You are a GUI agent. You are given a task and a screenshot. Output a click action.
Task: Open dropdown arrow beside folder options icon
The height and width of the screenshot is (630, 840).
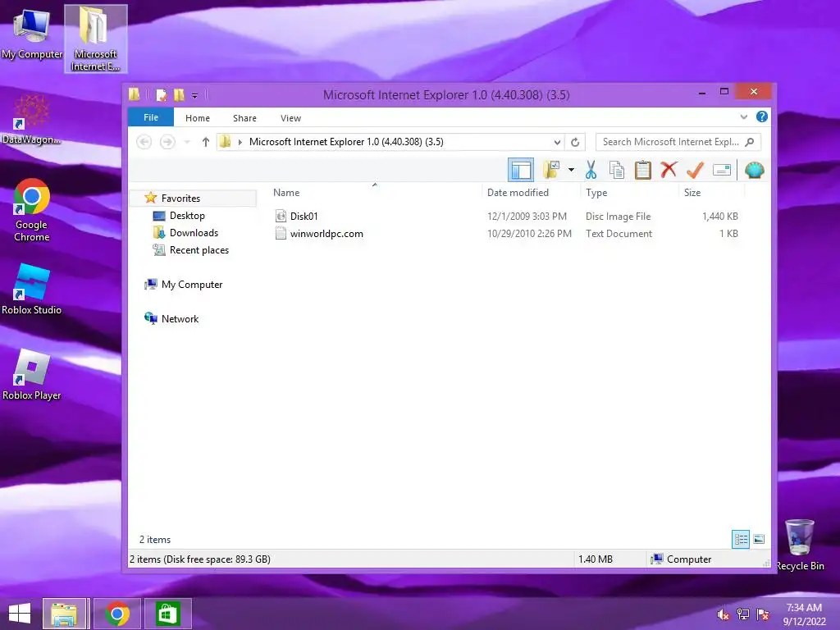pos(571,171)
